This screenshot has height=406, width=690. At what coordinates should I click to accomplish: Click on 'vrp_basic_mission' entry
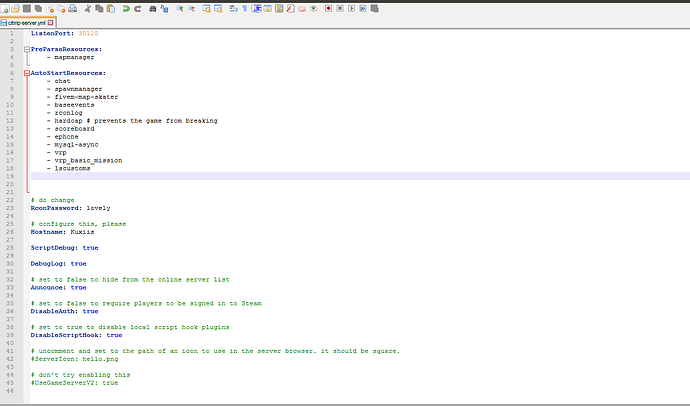click(x=88, y=161)
